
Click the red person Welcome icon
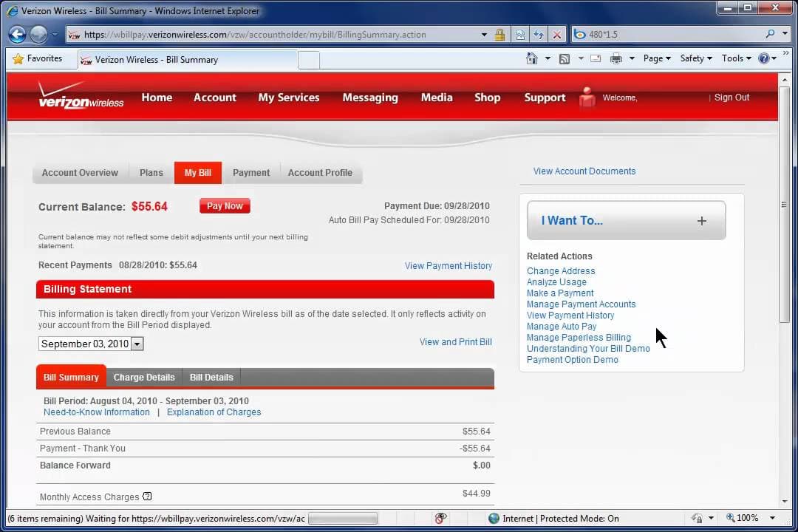coord(587,97)
